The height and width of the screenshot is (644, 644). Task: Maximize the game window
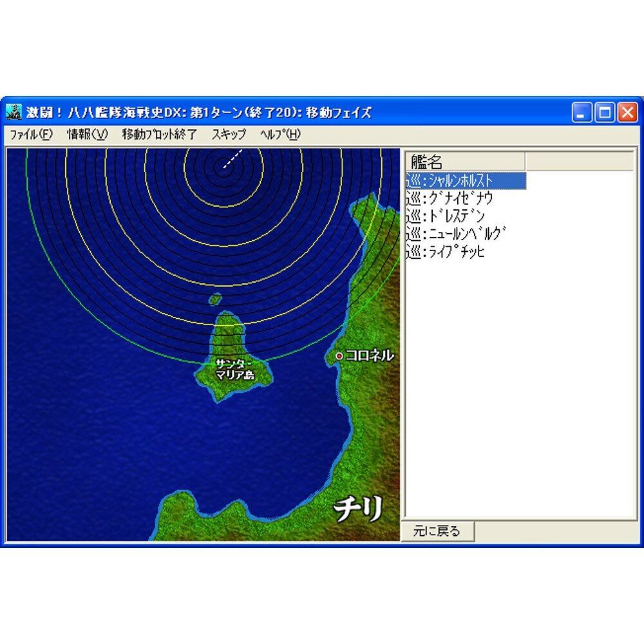coord(605,112)
